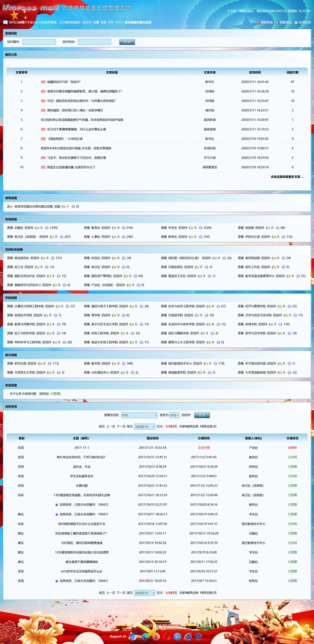The width and height of the screenshot is (314, 644).
Task: Switch text size to 大号
Action: (x=96, y=22)
